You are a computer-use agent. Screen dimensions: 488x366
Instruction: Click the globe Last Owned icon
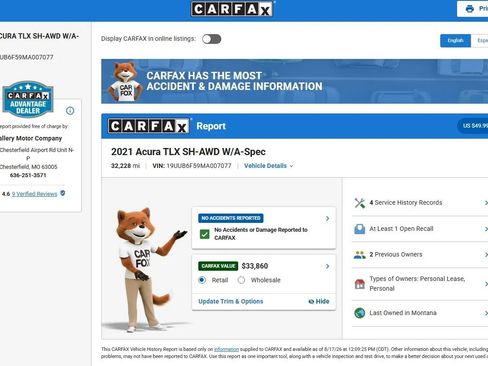[360, 313]
